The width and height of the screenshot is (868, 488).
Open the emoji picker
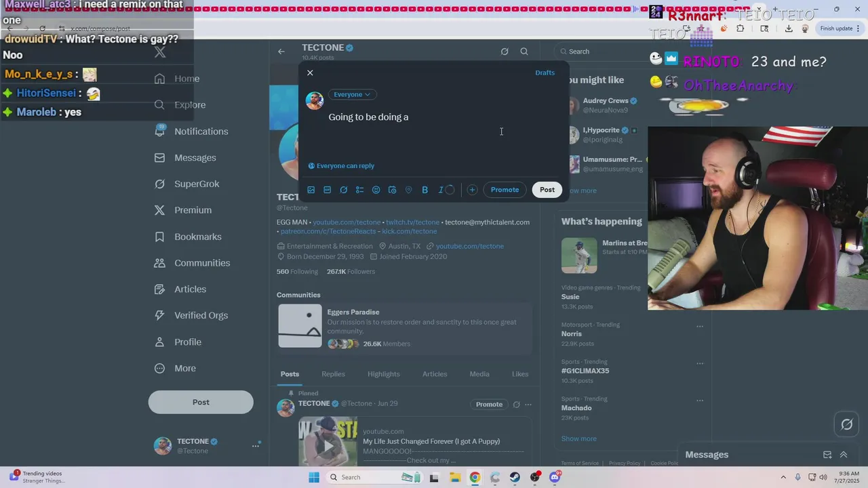click(376, 190)
